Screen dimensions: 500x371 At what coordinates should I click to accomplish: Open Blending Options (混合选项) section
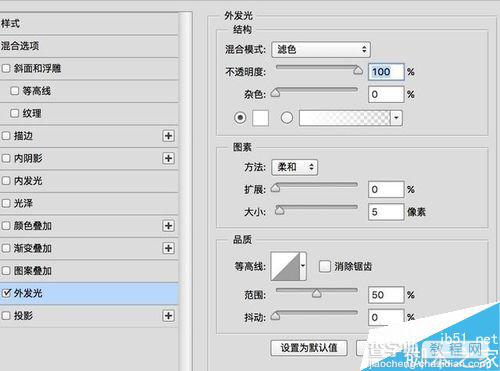pyautogui.click(x=89, y=46)
